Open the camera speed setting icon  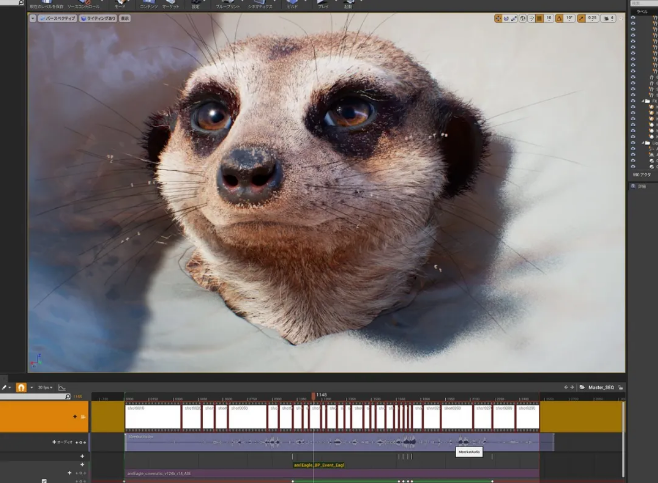[609, 18]
